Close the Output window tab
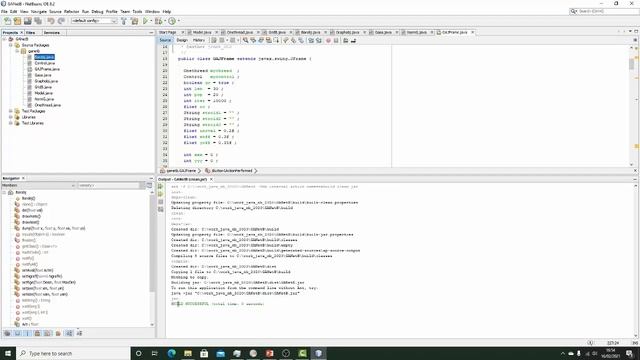The image size is (640, 360). 211,179
